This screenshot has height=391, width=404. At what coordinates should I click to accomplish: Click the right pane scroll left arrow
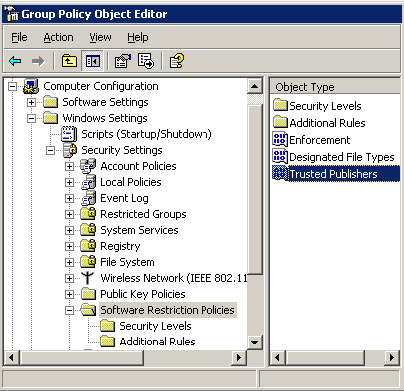coord(277,358)
